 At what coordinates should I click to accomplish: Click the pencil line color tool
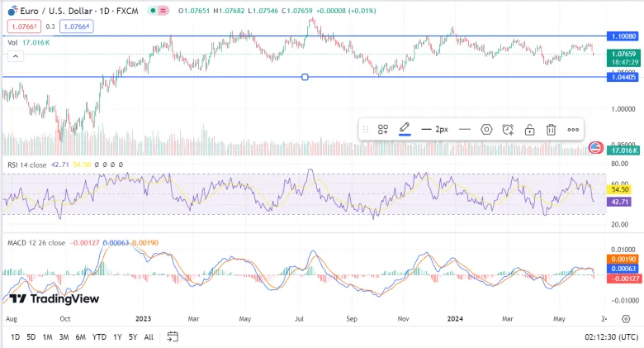coord(405,129)
